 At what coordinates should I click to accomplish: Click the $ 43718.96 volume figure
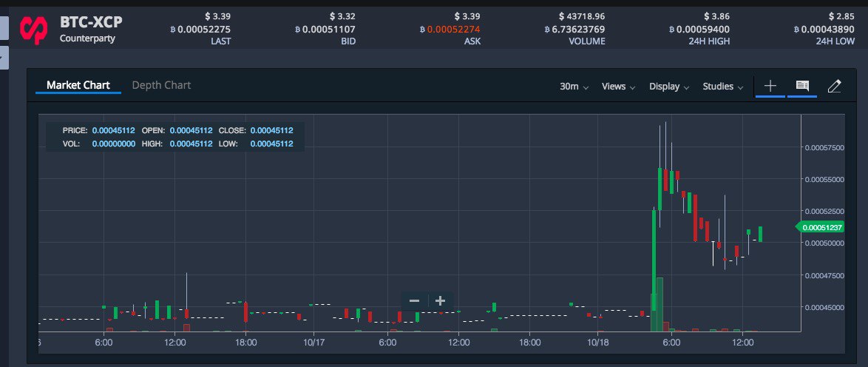pos(582,16)
